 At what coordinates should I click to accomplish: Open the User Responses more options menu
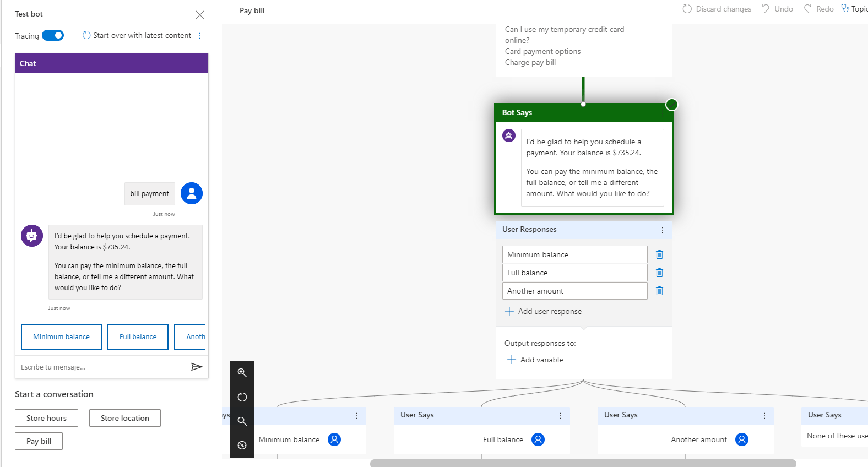tap(662, 230)
